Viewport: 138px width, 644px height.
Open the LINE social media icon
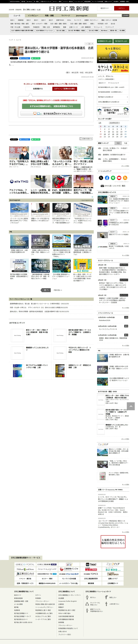coord(113,178)
